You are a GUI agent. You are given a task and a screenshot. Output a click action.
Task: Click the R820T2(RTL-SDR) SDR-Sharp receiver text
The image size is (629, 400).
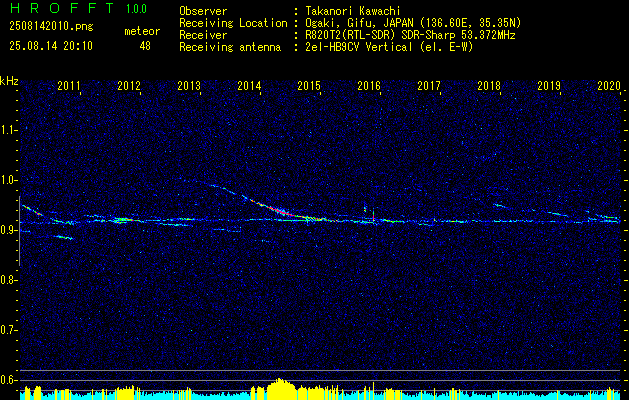tap(408, 35)
